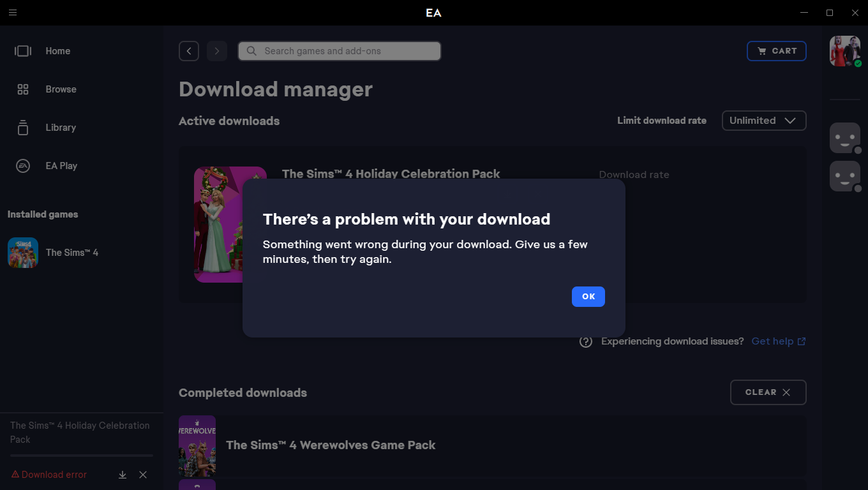Viewport: 868px width, 490px height.
Task: Click the help question mark icon
Action: click(586, 341)
